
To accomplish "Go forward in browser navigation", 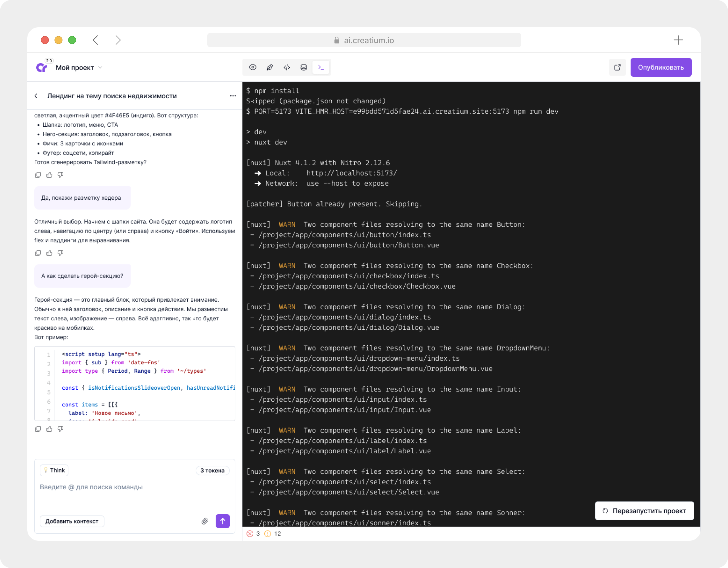I will [118, 40].
